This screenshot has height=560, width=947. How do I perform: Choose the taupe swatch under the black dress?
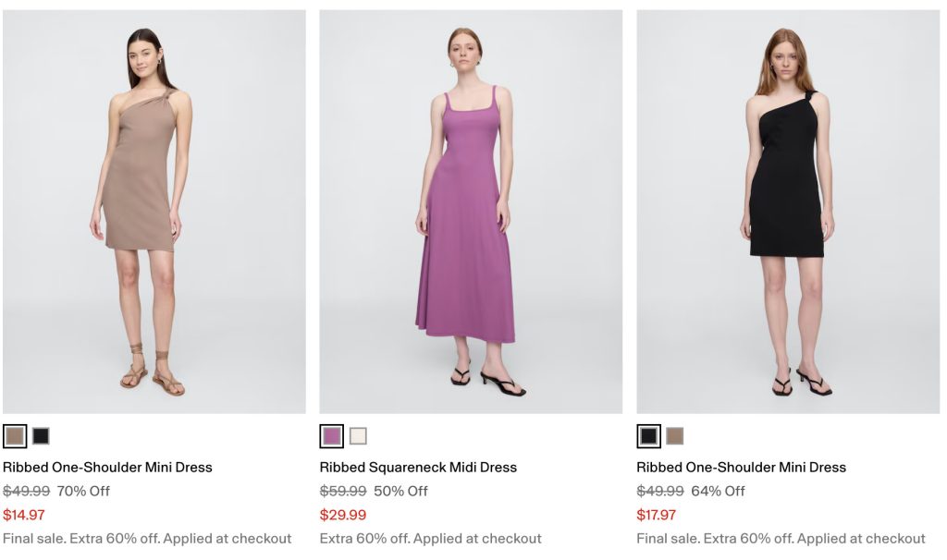(675, 436)
